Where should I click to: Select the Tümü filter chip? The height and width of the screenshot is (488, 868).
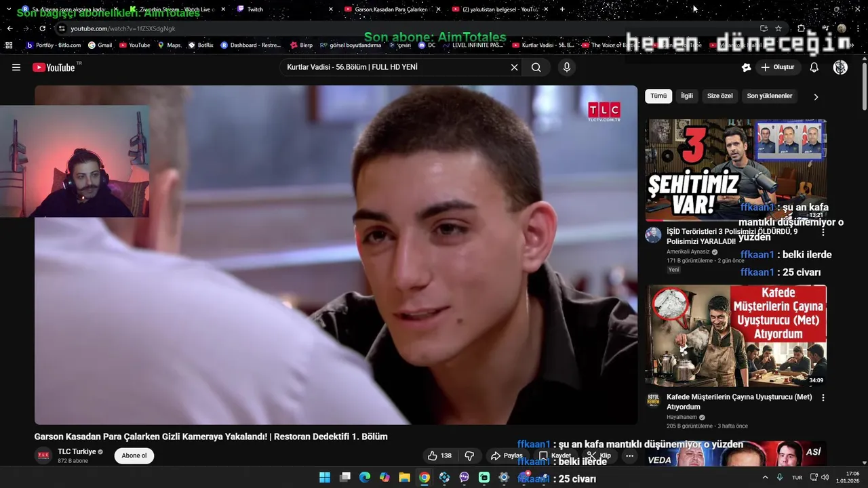tap(658, 96)
